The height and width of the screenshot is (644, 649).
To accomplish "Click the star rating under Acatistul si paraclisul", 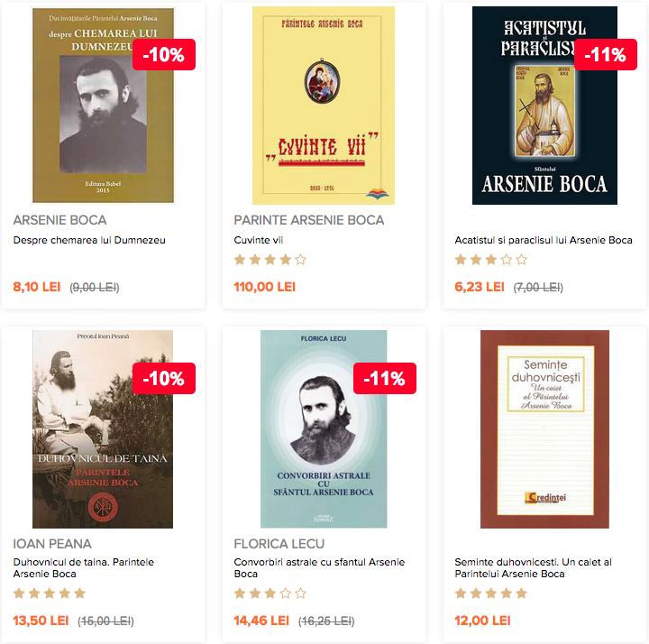I will click(x=491, y=260).
